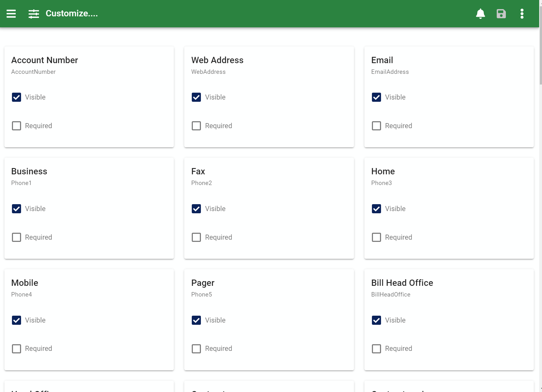Image resolution: width=542 pixels, height=392 pixels.
Task: Mark Email as Required
Action: (376, 126)
